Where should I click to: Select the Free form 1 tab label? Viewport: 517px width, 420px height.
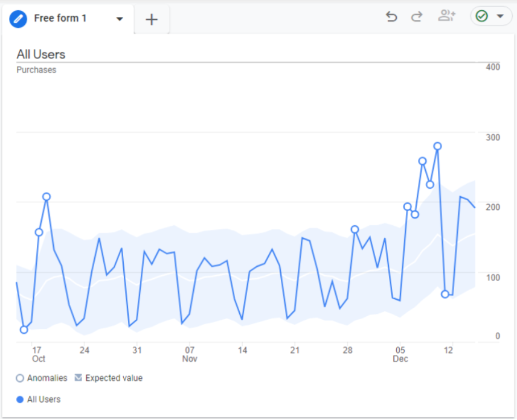click(x=60, y=19)
